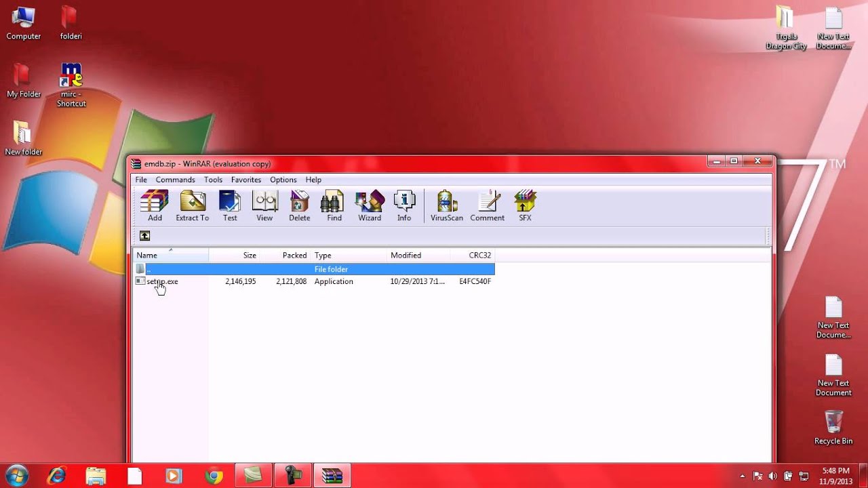Sort by the Name column header

(171, 256)
